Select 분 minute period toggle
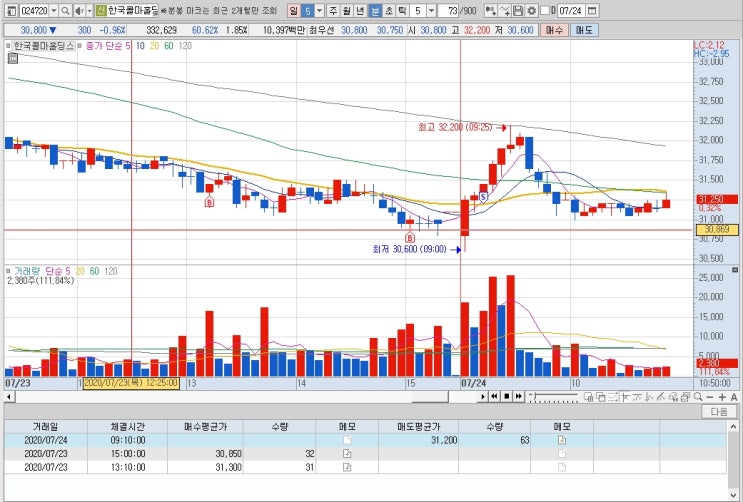Image resolution: width=743 pixels, height=502 pixels. (375, 10)
